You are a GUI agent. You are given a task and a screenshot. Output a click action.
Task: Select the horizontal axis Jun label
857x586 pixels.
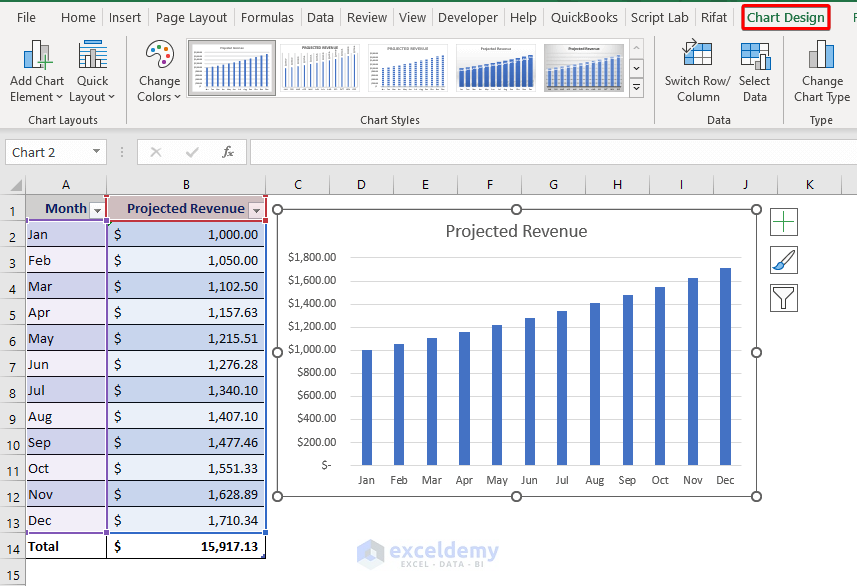[x=529, y=480]
